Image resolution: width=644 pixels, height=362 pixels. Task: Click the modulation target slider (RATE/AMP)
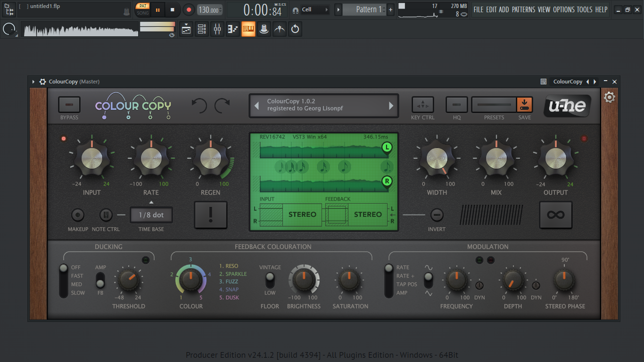(x=388, y=281)
